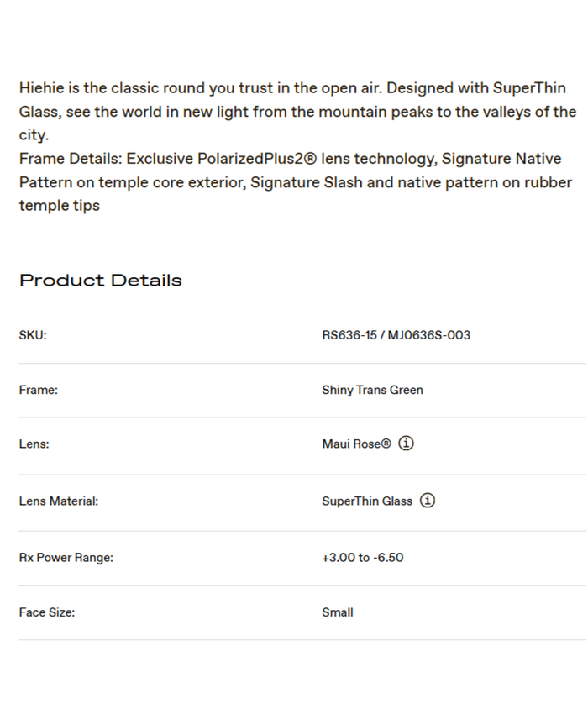This screenshot has height=714, width=588.
Task: Click the +3.00 to -6.50 value
Action: click(362, 557)
